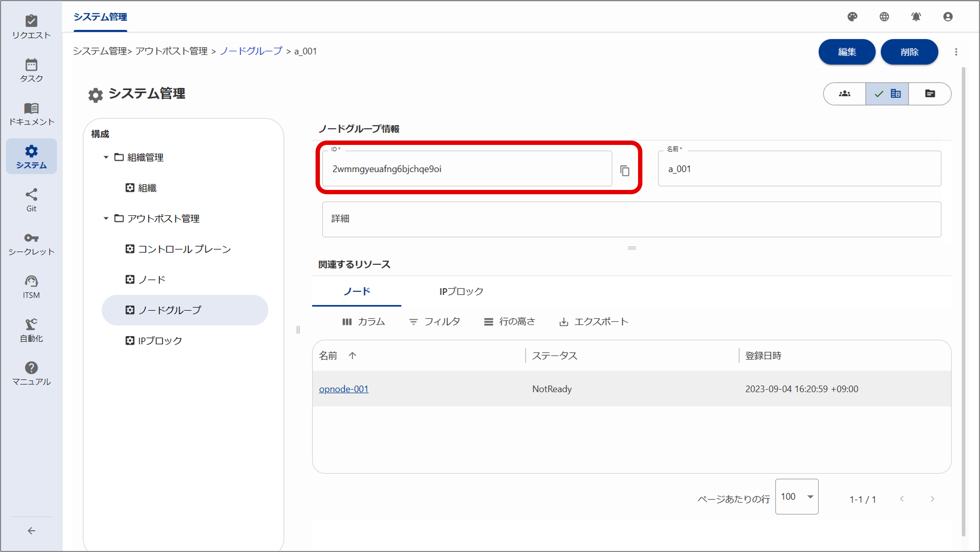Copy the node group ID using copy icon
Screen dimensions: 980x552
[625, 170]
